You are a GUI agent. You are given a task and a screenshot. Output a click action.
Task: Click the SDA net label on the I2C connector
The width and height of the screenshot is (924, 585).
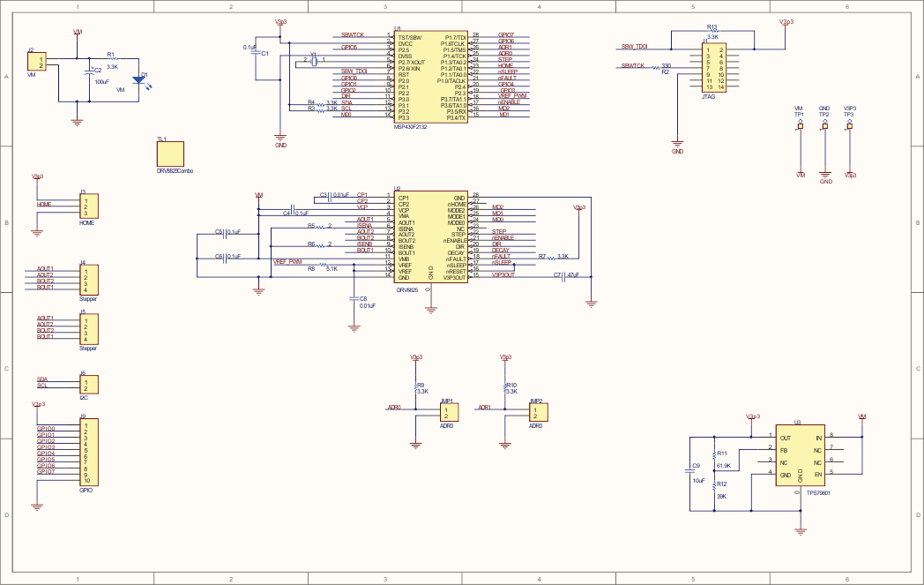[x=41, y=379]
